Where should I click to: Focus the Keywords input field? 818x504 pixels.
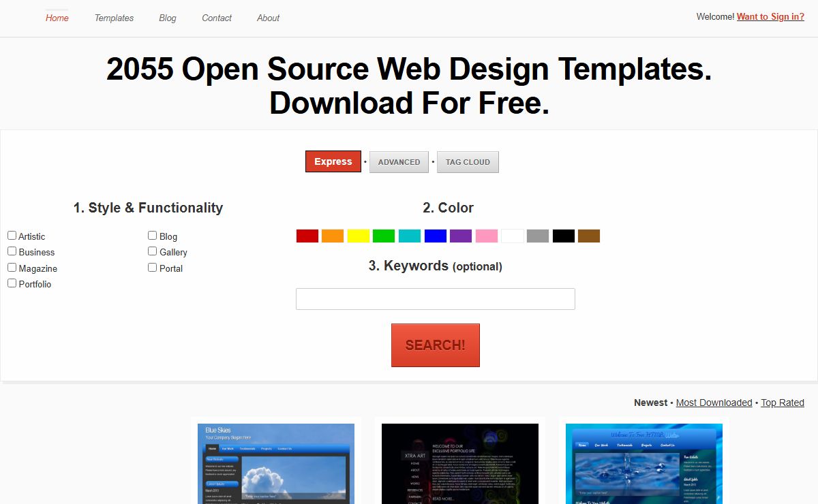(x=436, y=299)
